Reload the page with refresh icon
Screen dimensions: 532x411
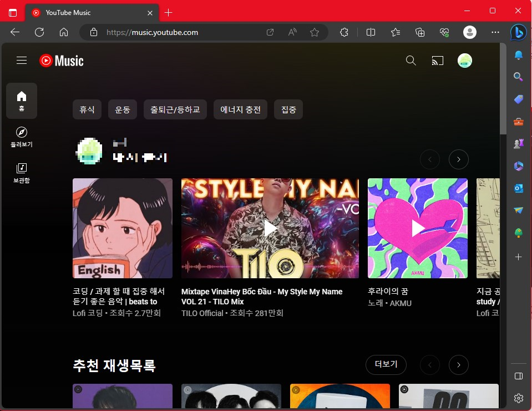click(x=39, y=32)
